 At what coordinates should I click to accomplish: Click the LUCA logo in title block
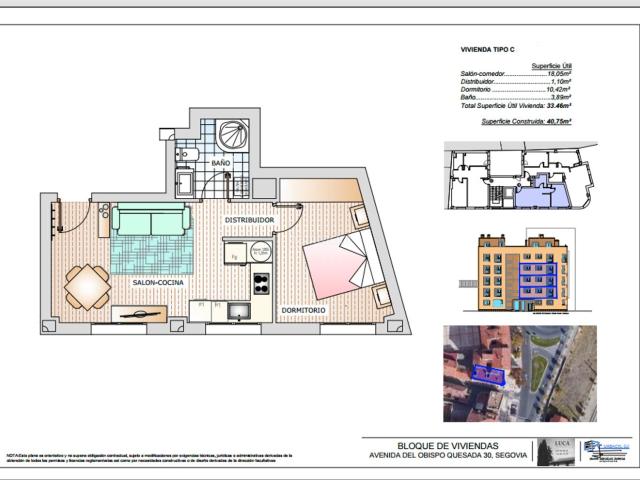(553, 449)
